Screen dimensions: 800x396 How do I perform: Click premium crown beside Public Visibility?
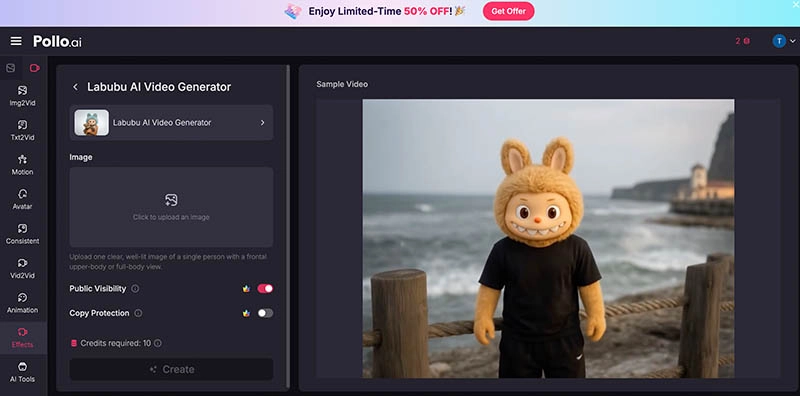coord(246,289)
